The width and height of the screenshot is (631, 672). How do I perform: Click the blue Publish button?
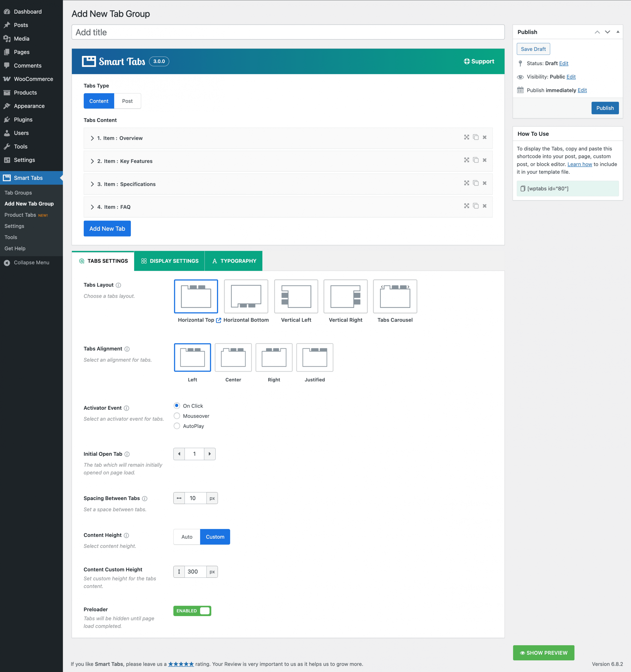click(605, 108)
